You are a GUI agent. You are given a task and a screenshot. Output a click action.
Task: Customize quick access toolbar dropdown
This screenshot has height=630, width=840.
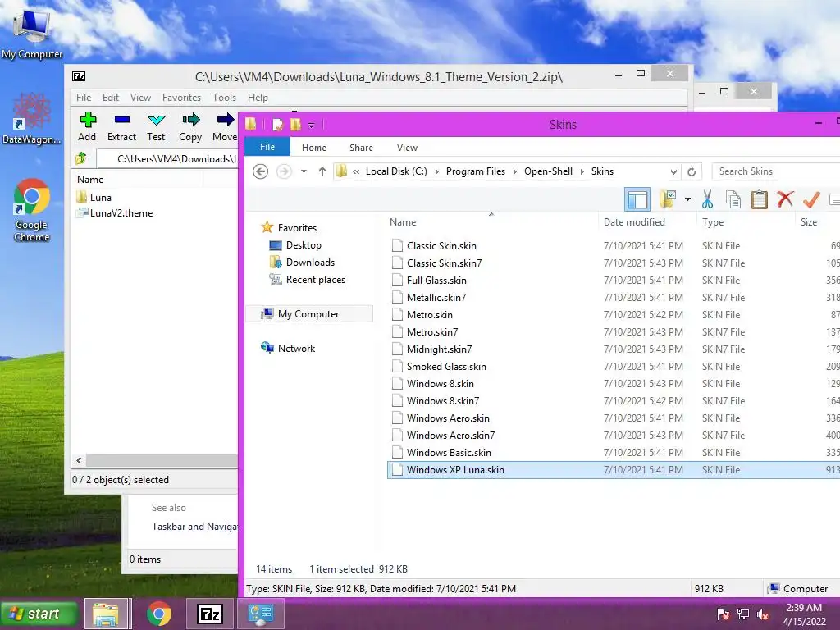click(311, 126)
